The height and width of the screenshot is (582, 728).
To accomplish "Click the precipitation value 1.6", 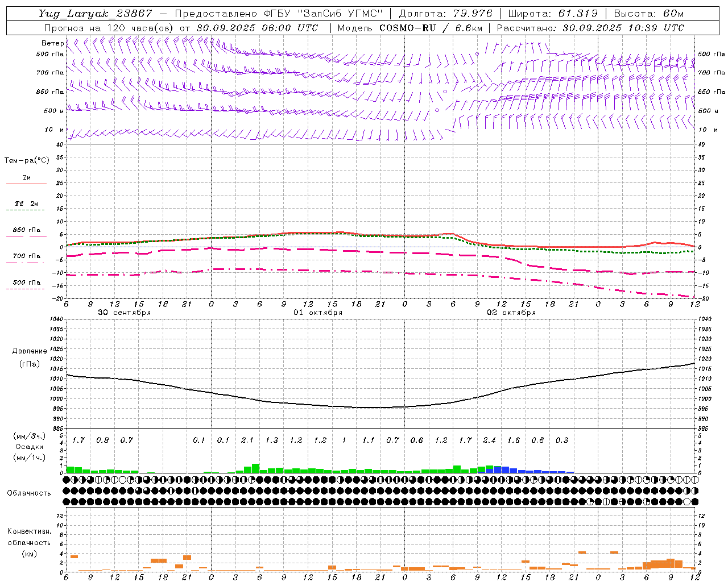I will (x=514, y=440).
